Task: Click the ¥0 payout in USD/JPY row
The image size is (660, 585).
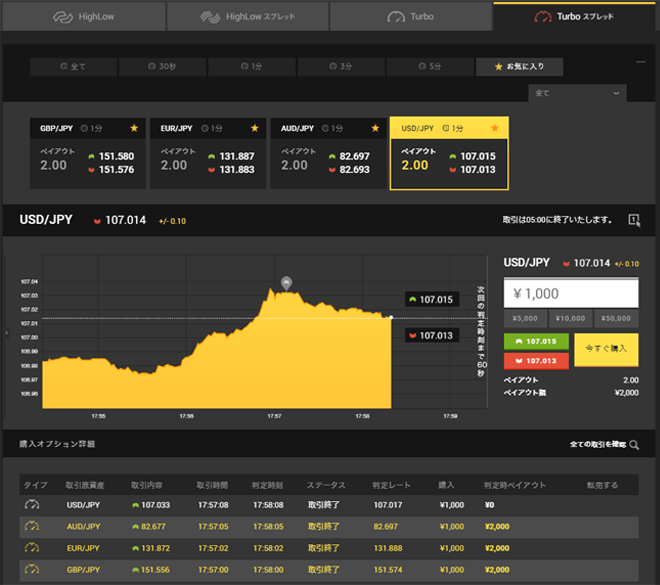Action: [x=490, y=505]
